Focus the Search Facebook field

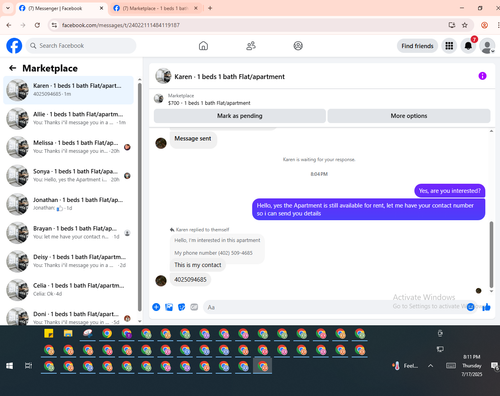pos(81,46)
